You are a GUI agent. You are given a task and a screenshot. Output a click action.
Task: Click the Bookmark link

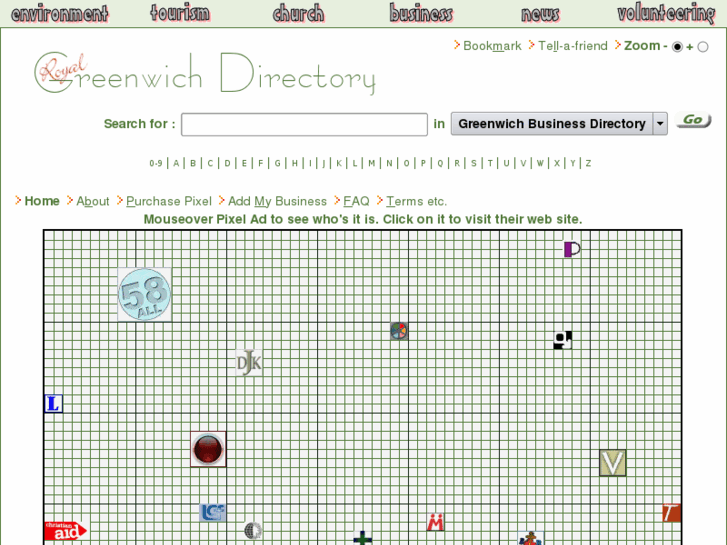coord(492,46)
